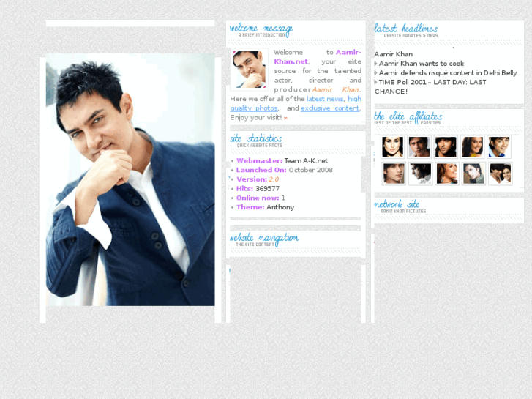Image resolution: width=532 pixels, height=399 pixels.
Task: Click the 'site statistics' heading
Action: [256, 138]
